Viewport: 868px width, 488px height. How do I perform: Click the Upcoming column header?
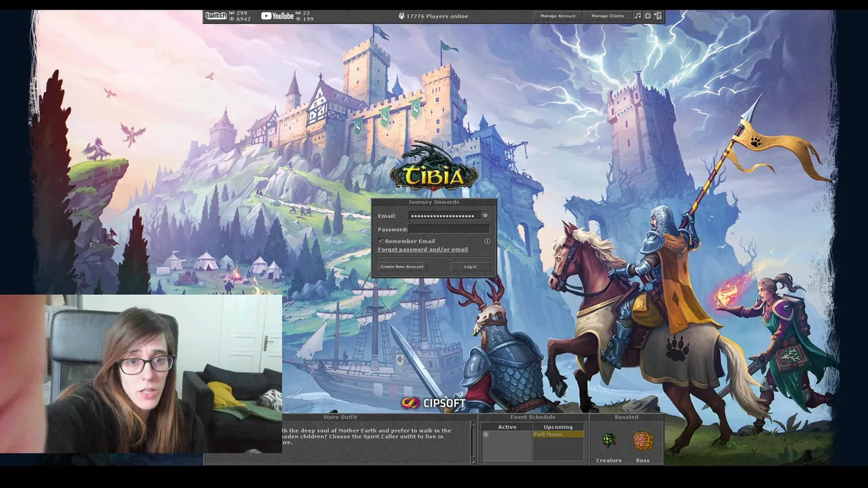point(558,427)
